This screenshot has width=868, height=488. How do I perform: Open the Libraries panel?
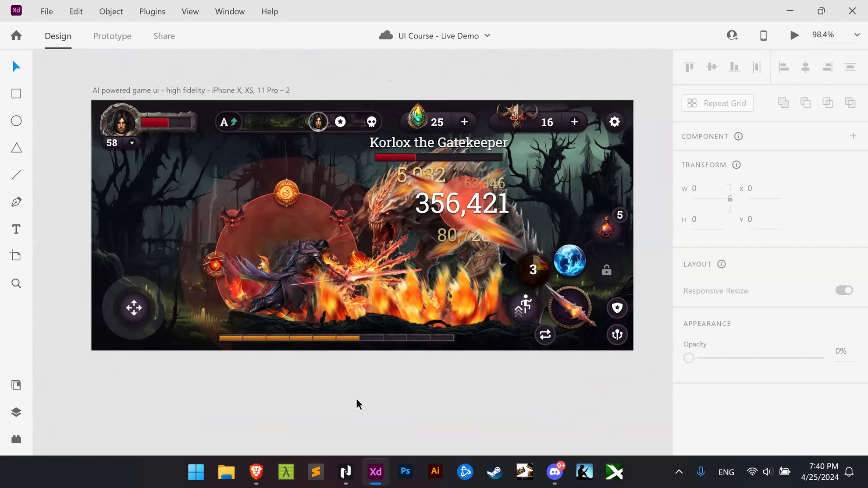(x=16, y=385)
